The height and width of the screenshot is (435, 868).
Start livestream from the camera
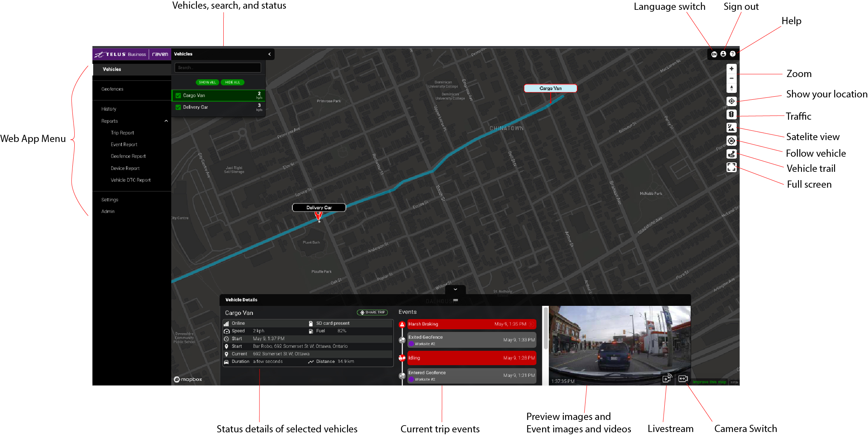(x=667, y=378)
